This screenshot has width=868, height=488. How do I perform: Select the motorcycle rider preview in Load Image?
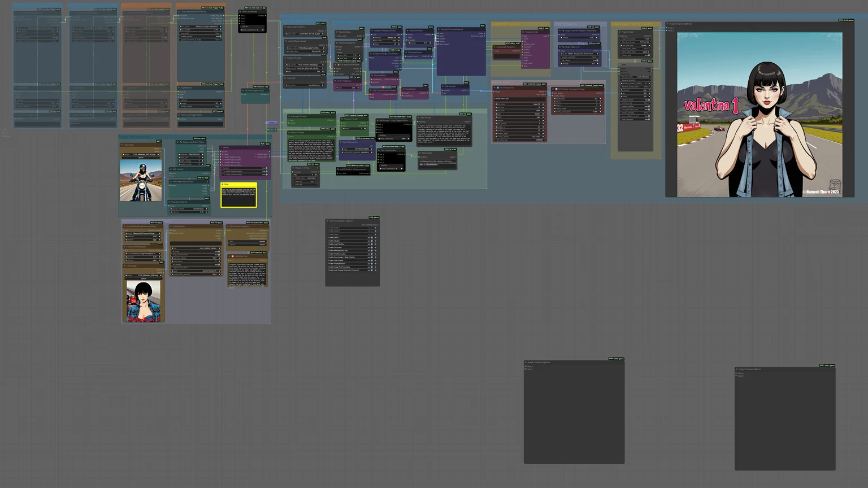click(141, 181)
